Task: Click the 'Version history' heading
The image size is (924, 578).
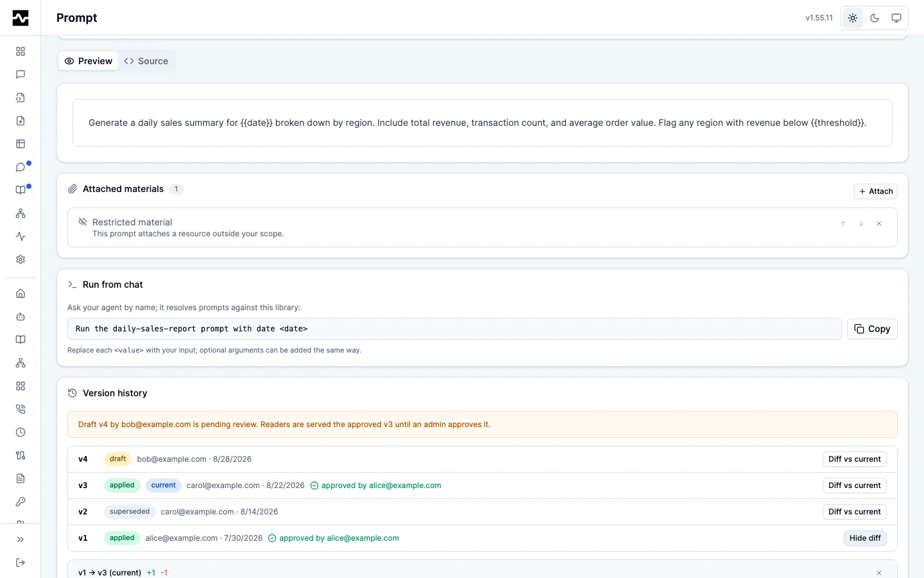Action: click(115, 393)
